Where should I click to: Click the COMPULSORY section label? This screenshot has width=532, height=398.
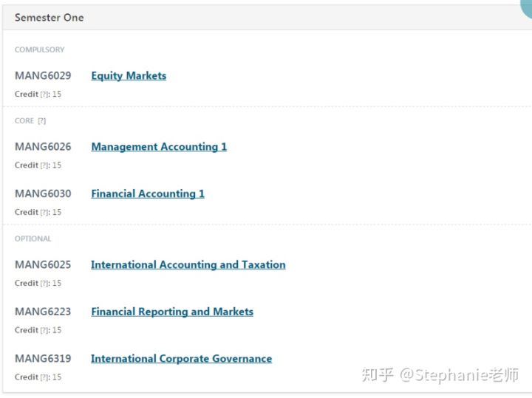point(39,49)
